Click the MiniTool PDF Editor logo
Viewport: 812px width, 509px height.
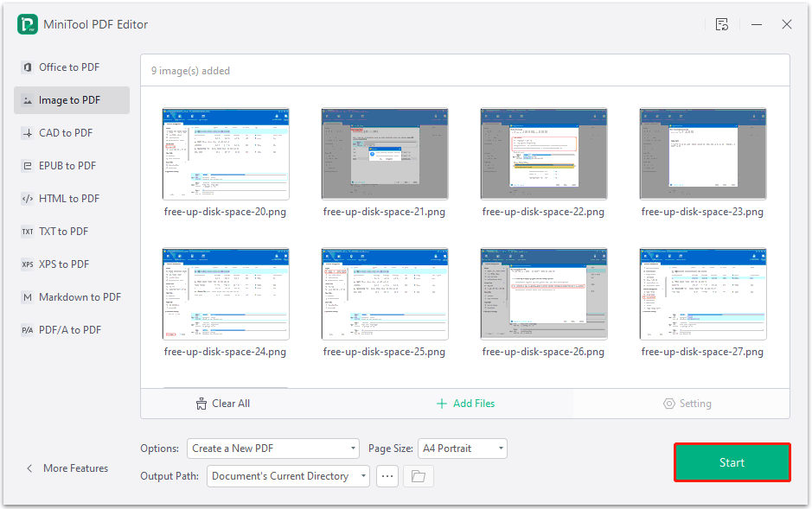click(x=27, y=24)
